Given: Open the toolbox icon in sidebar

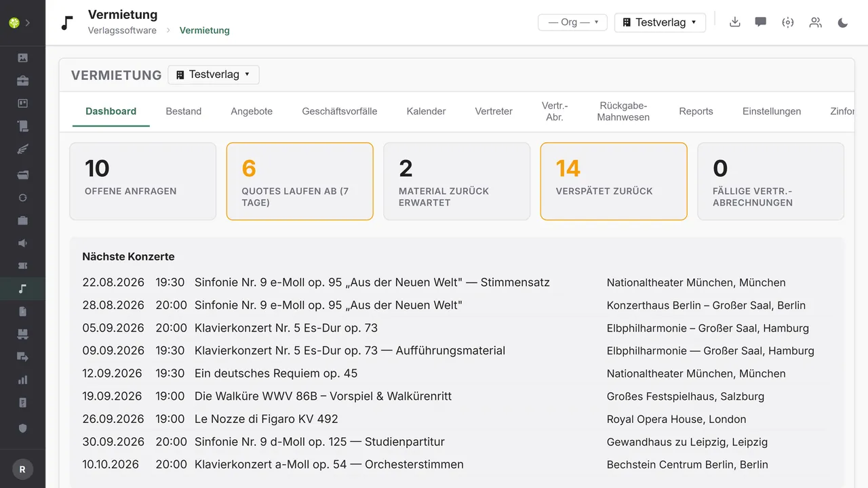Looking at the screenshot, I should 22,81.
